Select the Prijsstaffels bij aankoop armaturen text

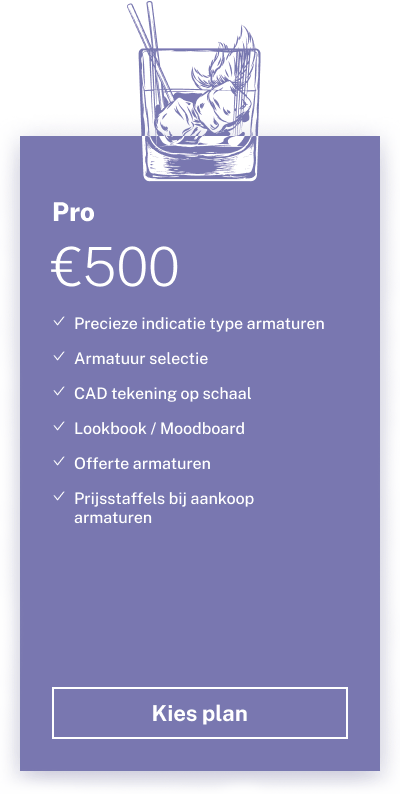164,508
